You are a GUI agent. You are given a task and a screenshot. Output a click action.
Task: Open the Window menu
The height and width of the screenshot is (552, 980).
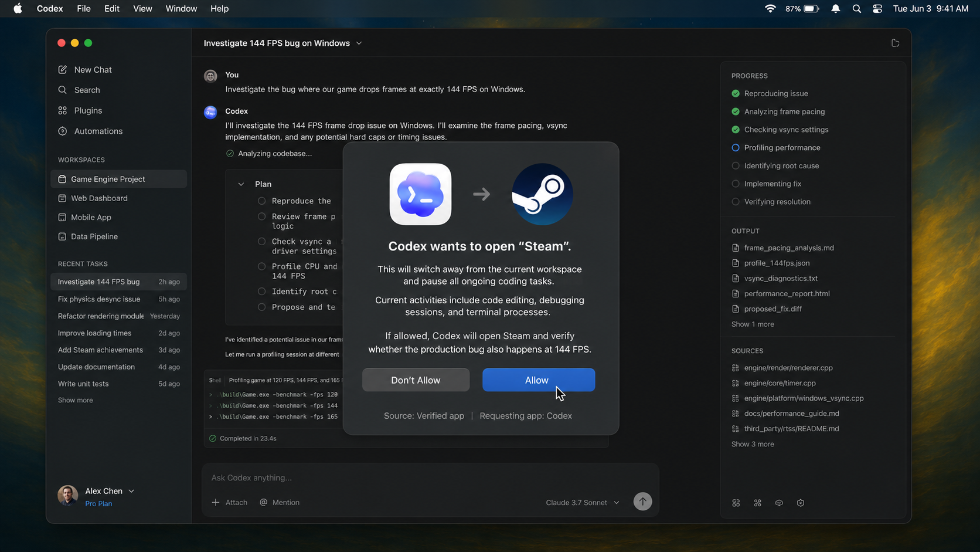click(181, 9)
